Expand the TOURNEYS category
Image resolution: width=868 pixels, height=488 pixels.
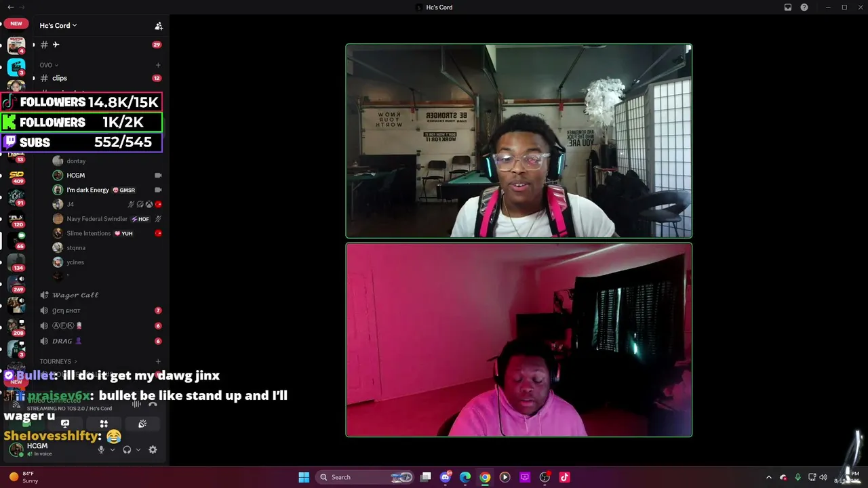point(58,361)
